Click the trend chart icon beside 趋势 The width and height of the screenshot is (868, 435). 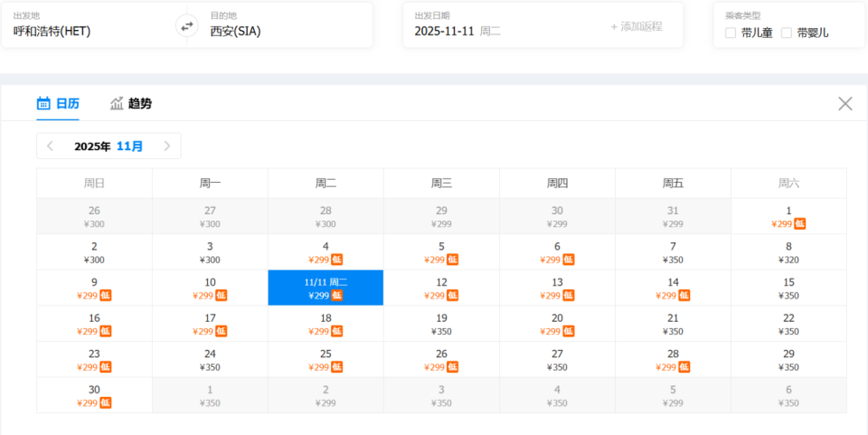tap(117, 103)
